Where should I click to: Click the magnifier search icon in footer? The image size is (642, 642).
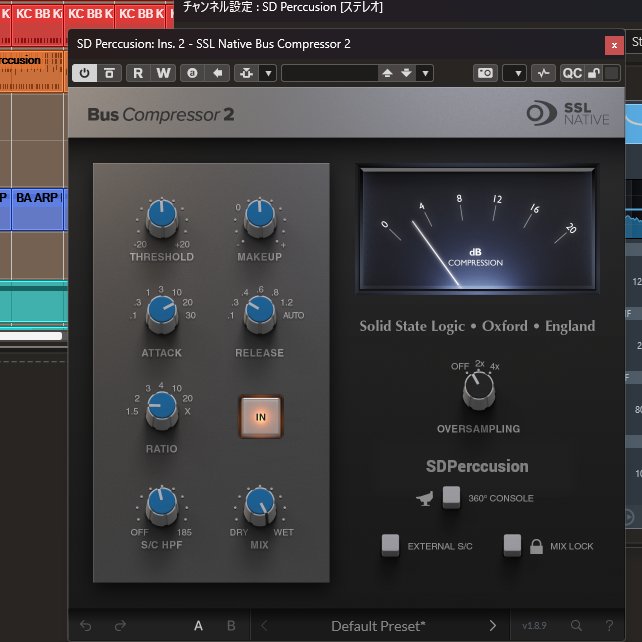pyautogui.click(x=576, y=626)
